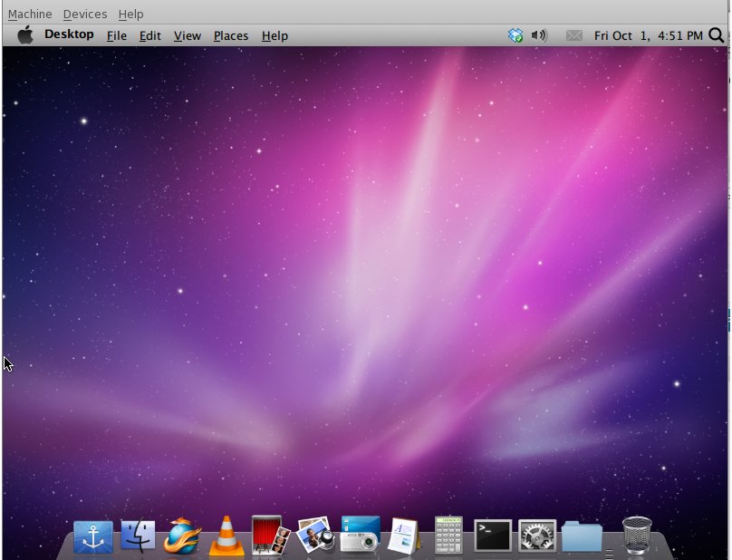Click the volume speaker icon
732x560 pixels.
coord(539,35)
